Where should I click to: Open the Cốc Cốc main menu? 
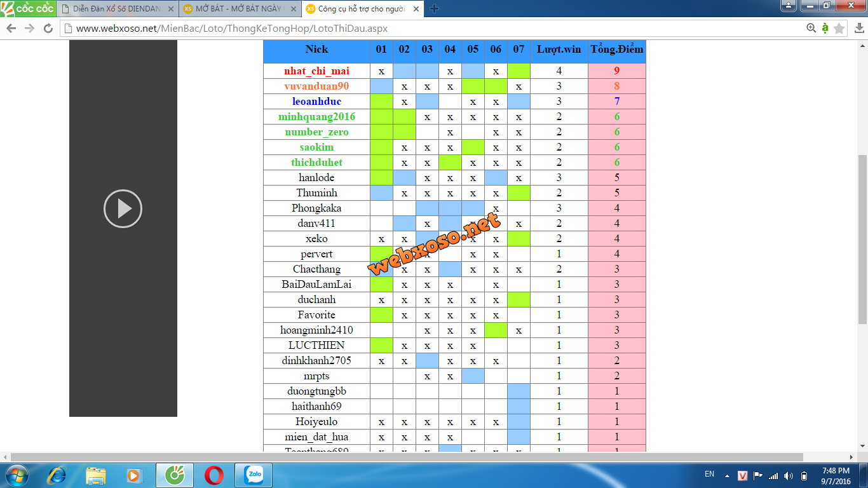(x=27, y=8)
